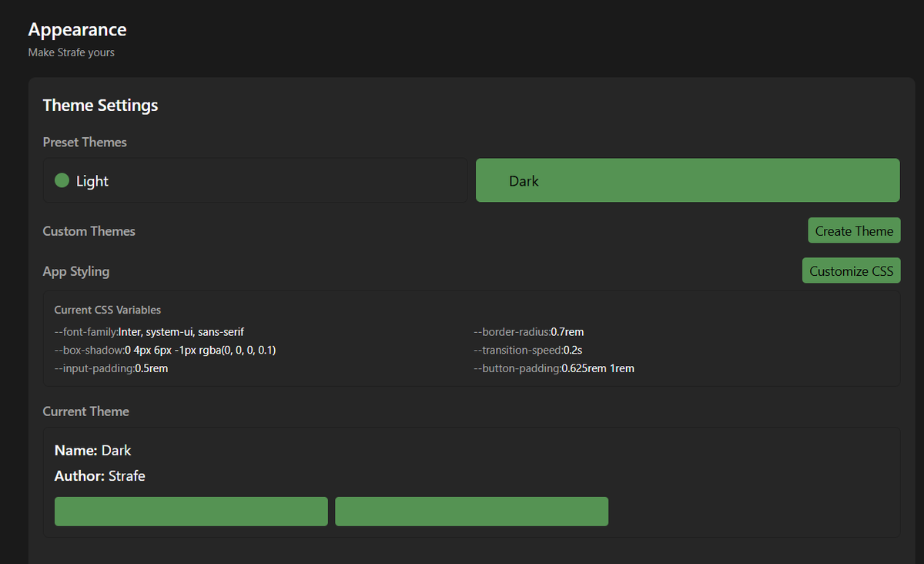Select the Light preset theme
The image size is (924, 564).
tap(255, 180)
